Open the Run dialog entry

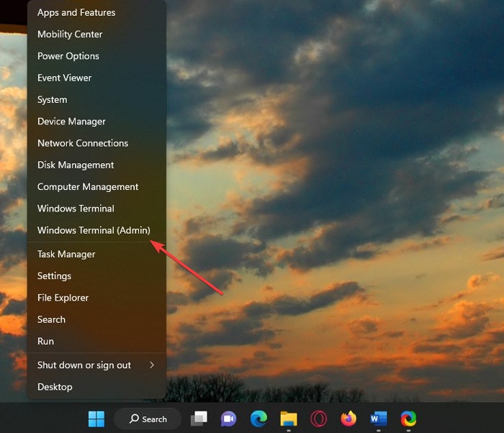click(96, 342)
